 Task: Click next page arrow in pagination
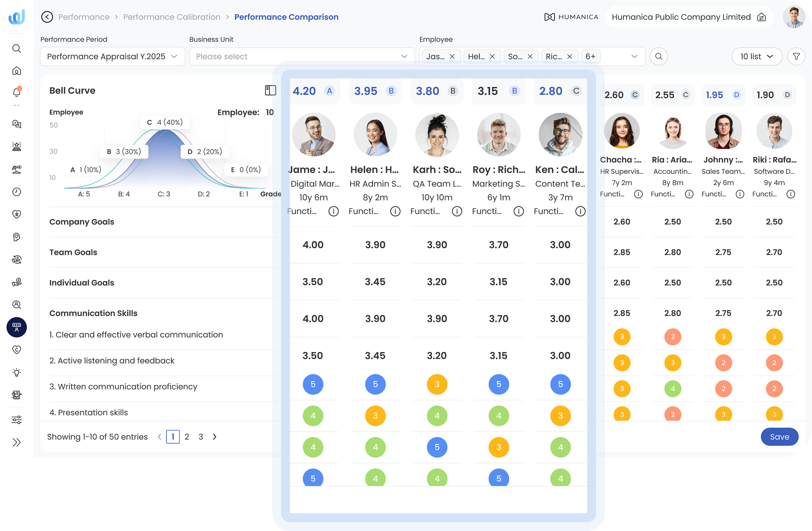215,437
